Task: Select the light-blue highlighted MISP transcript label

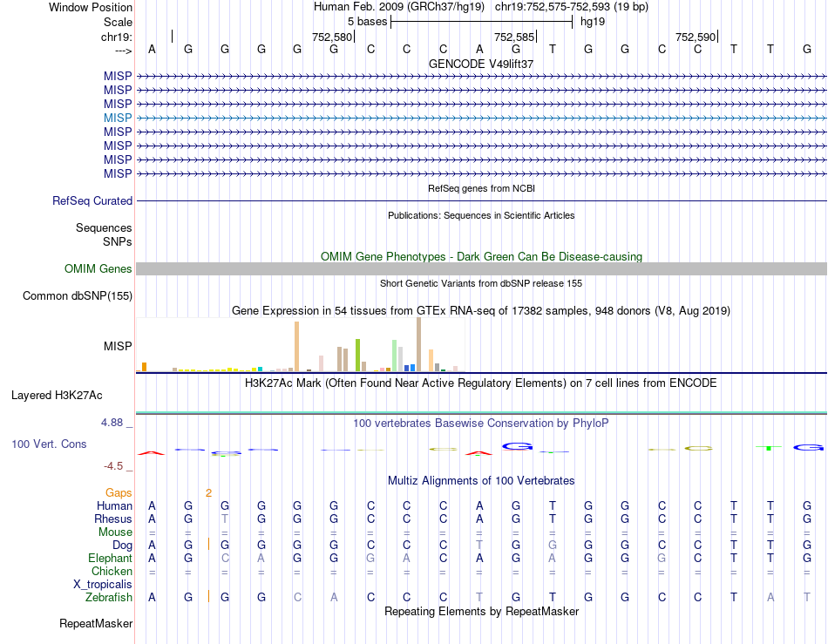Action: tap(118, 118)
